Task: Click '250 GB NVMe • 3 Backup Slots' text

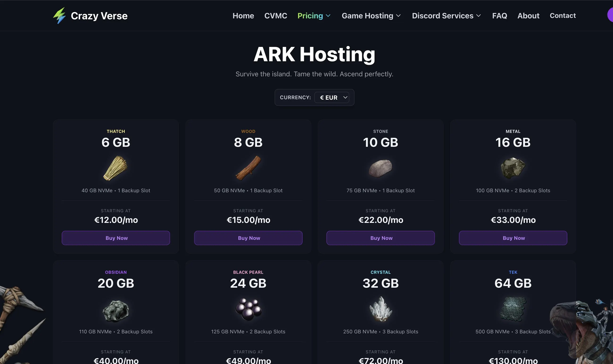Action: point(380,332)
